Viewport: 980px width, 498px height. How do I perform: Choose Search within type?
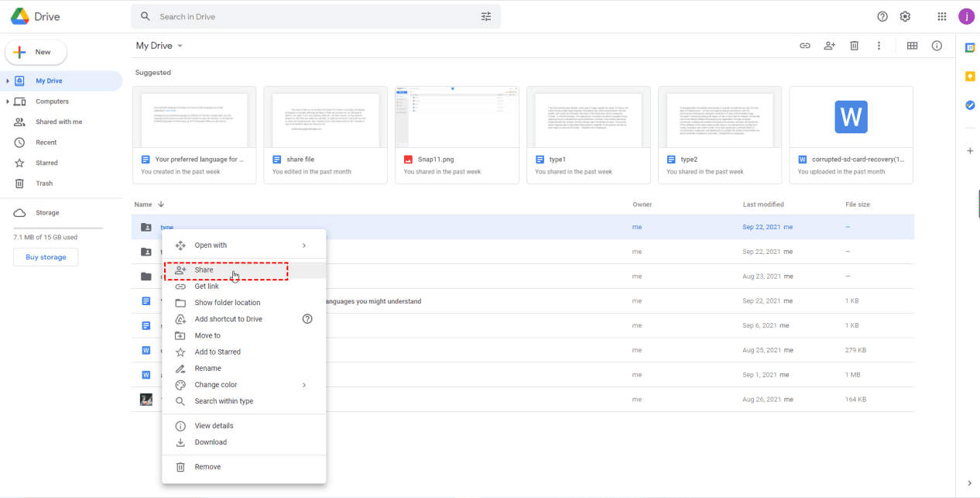pos(244,401)
